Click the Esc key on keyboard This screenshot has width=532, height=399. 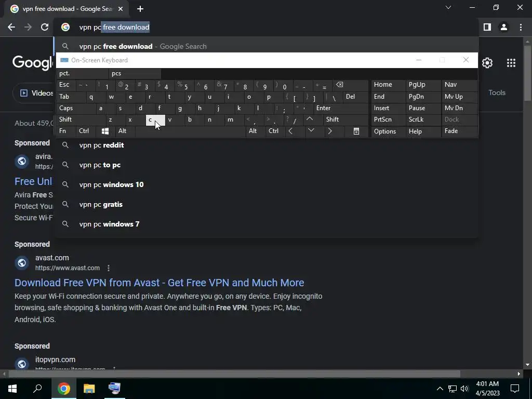point(66,85)
